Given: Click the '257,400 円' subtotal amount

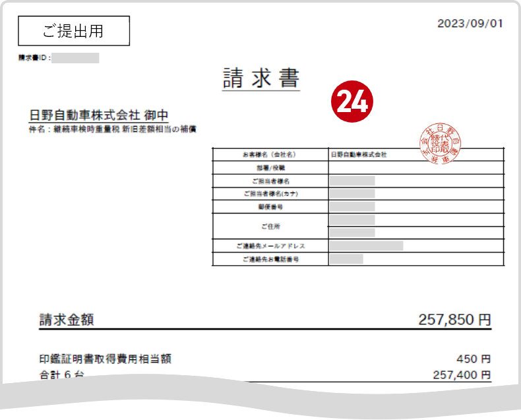Looking at the screenshot, I should [462, 375].
